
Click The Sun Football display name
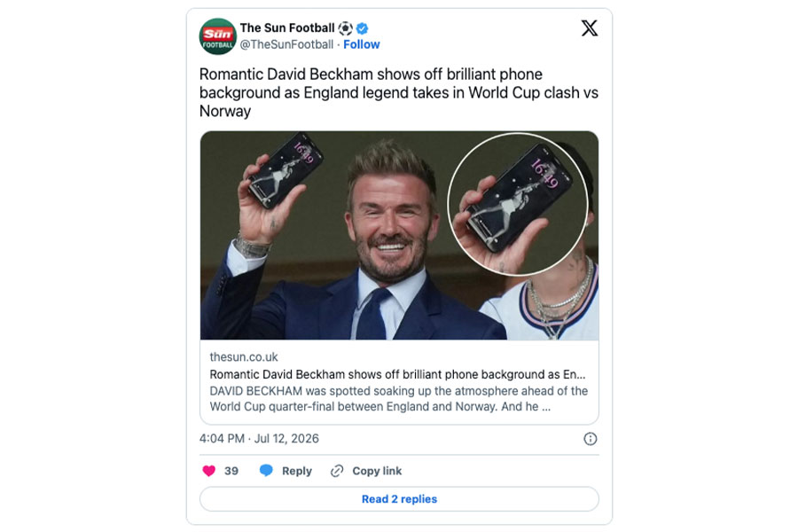click(287, 28)
